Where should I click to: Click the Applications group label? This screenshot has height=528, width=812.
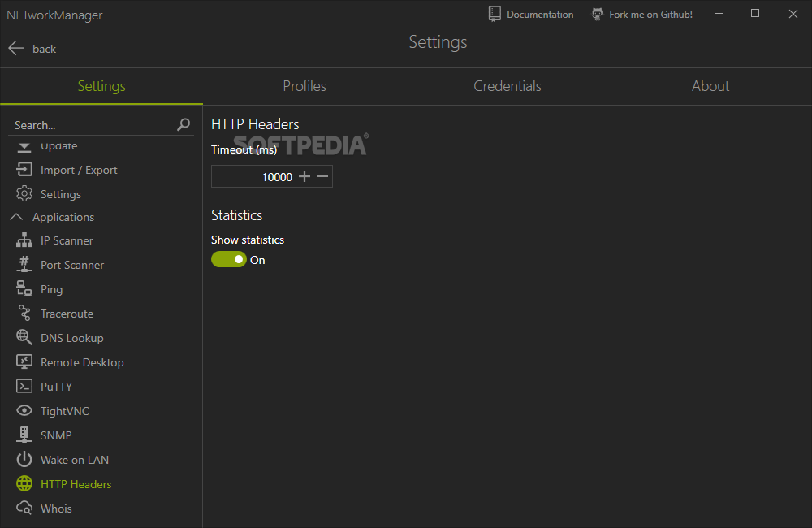pyautogui.click(x=63, y=217)
